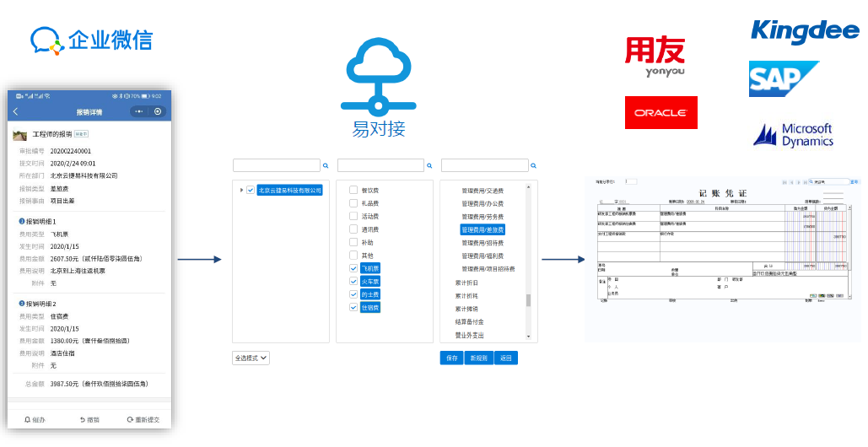Click the back arrow in 报销详情 header
868x447 pixels.
pyautogui.click(x=15, y=111)
